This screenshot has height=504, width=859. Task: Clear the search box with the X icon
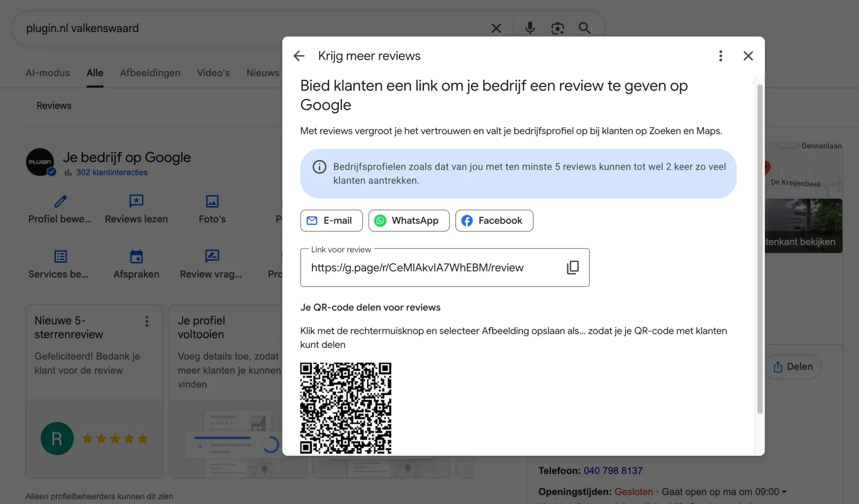coord(496,28)
